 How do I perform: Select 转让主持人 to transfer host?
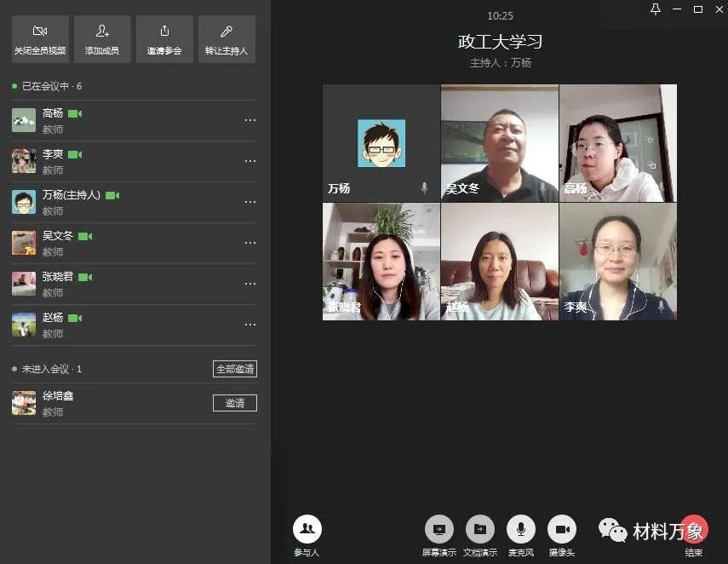226,39
